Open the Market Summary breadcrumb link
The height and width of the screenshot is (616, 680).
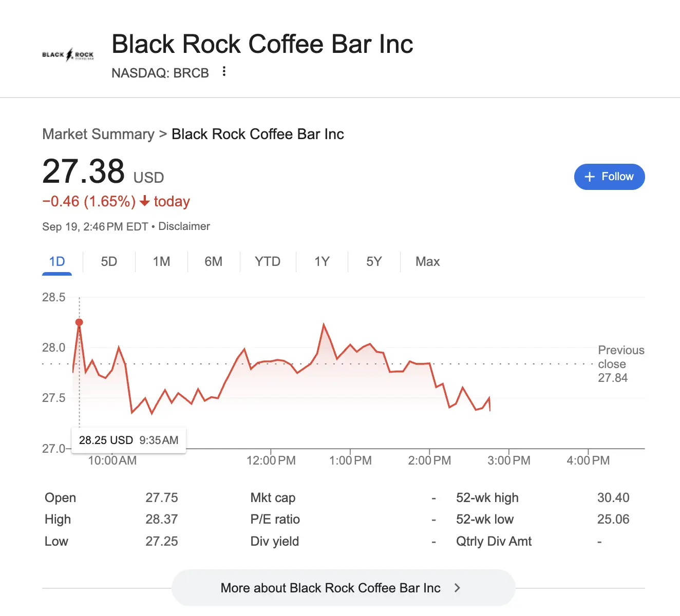[x=98, y=134]
